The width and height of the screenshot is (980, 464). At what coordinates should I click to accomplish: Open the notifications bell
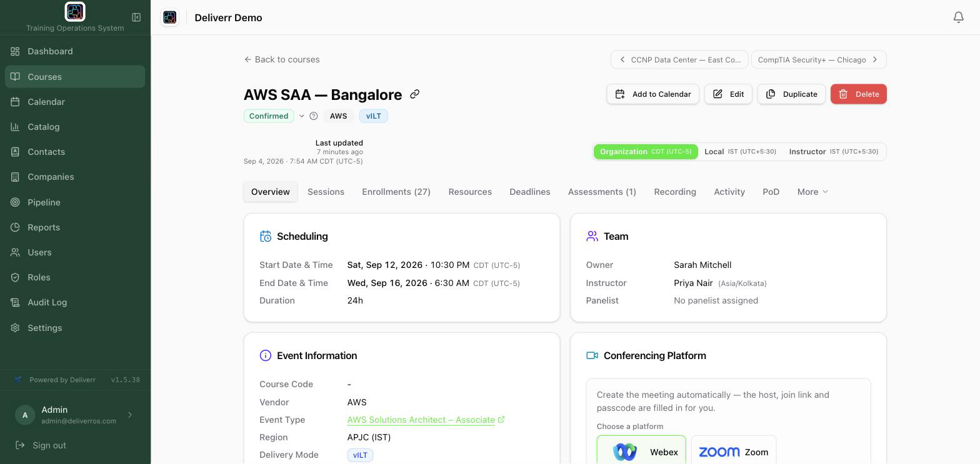[958, 17]
